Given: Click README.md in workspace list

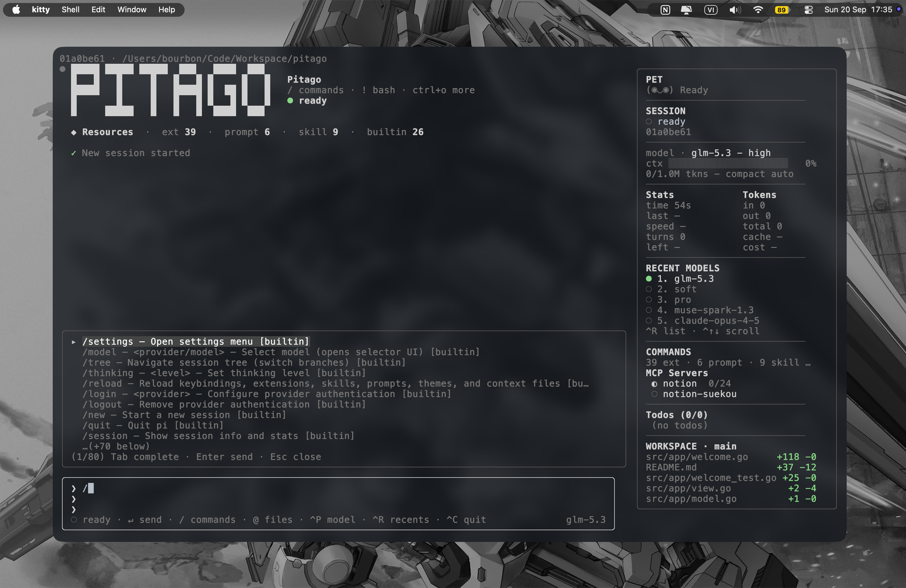Looking at the screenshot, I should pyautogui.click(x=671, y=467).
